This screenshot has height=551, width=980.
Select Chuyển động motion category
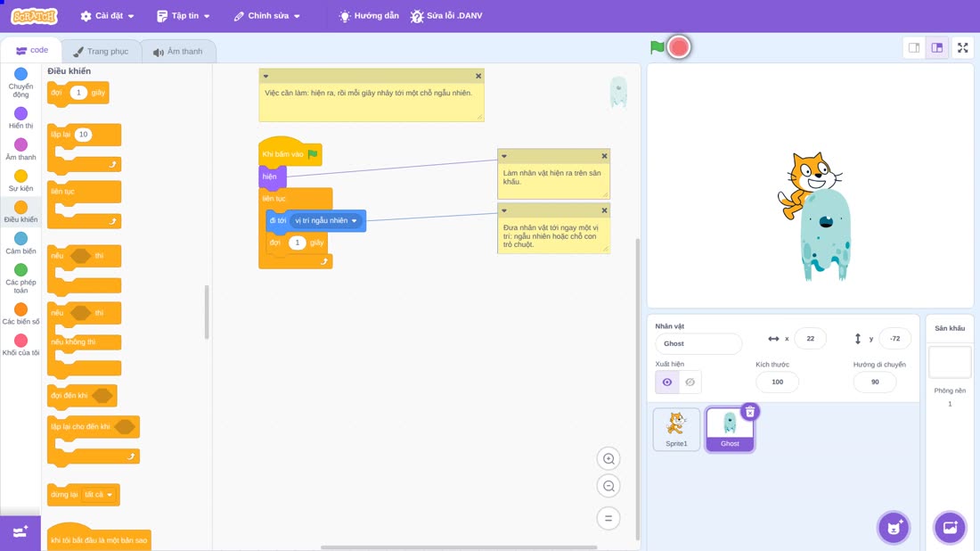pyautogui.click(x=20, y=83)
